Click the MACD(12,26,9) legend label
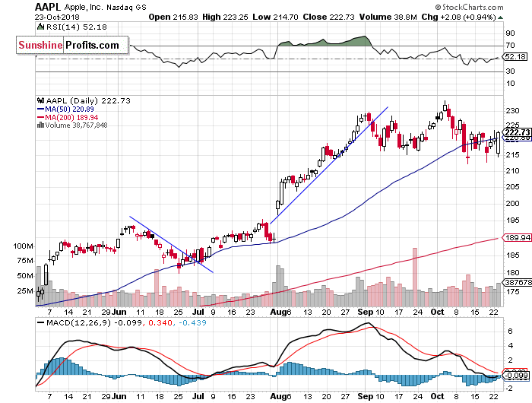The height and width of the screenshot is (403, 532). click(x=79, y=322)
